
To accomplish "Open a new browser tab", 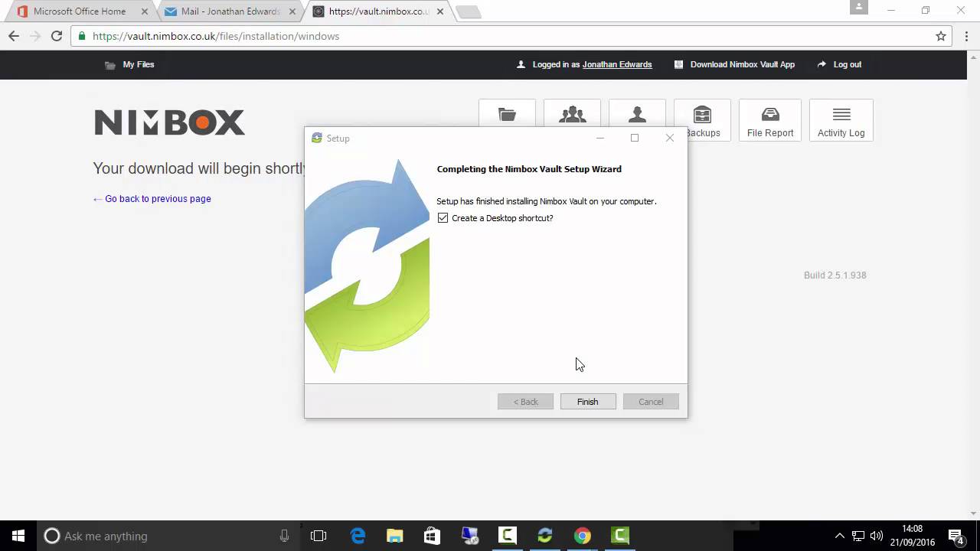I will tap(468, 11).
